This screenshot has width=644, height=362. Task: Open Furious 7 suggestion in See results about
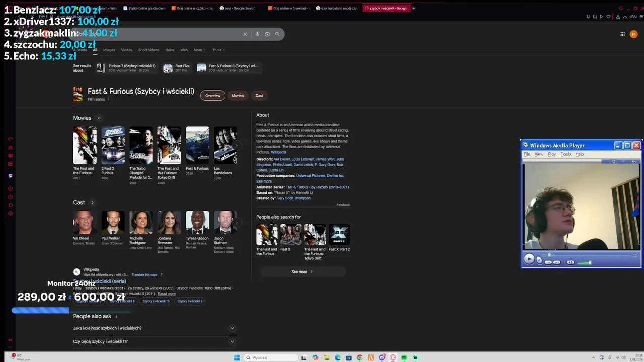tap(127, 68)
